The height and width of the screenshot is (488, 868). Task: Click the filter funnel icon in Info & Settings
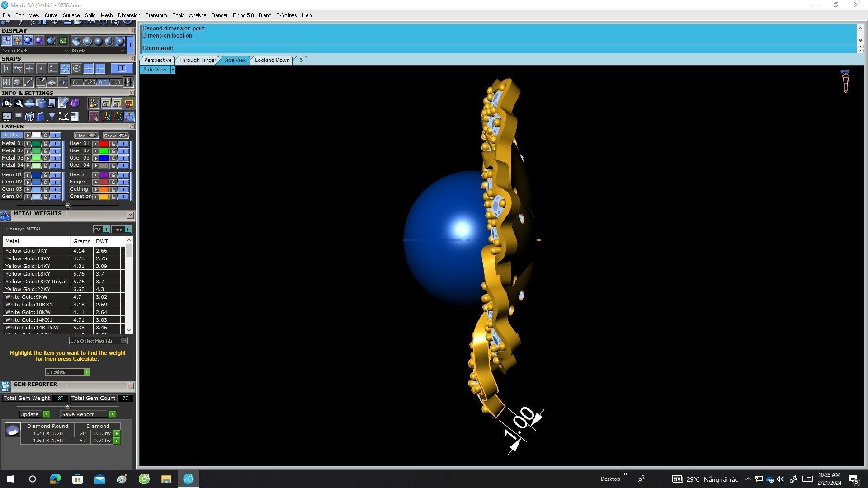(x=52, y=117)
